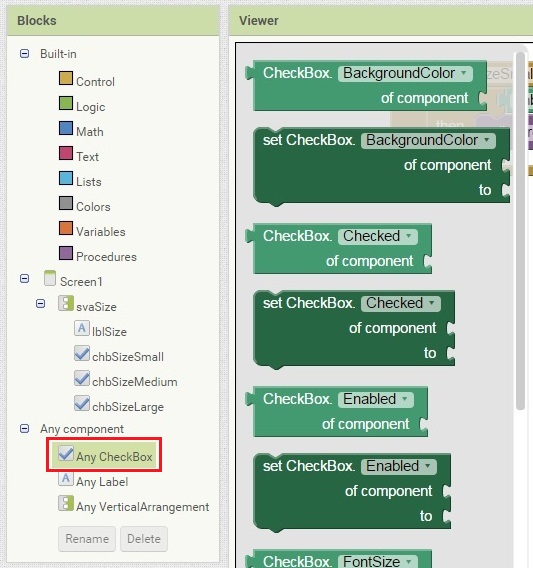Click the Rename button
533x568 pixels.
[87, 539]
